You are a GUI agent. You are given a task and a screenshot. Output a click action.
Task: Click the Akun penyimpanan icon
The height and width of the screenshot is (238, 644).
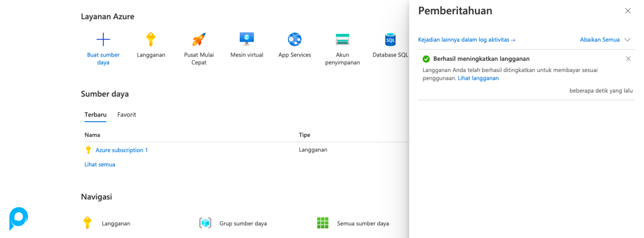coord(343,39)
